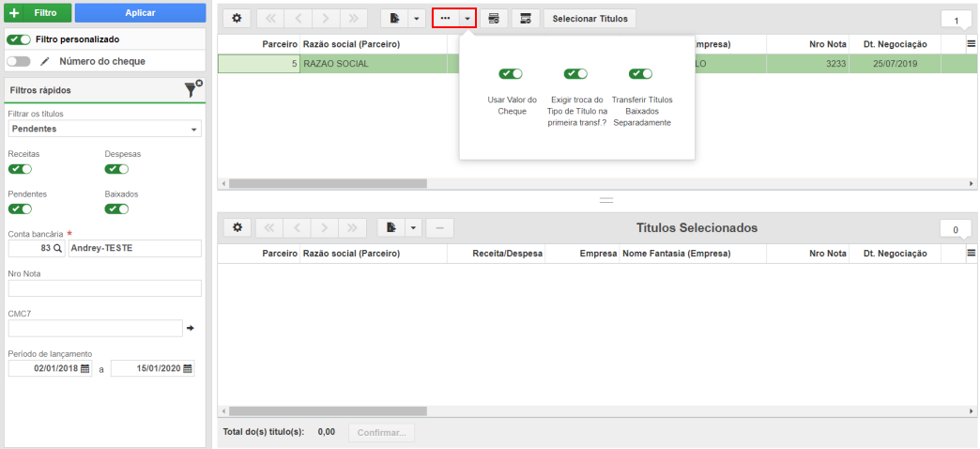The width and height of the screenshot is (980, 449).
Task: Expand the options dropdown arrow next to three dots
Action: click(467, 19)
